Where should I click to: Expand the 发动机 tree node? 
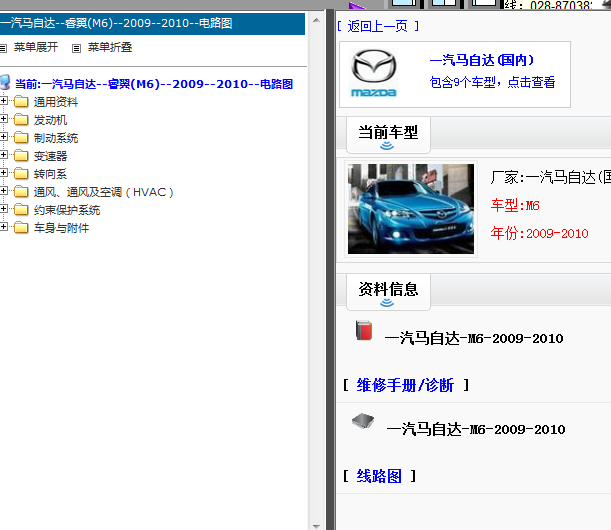click(3, 119)
